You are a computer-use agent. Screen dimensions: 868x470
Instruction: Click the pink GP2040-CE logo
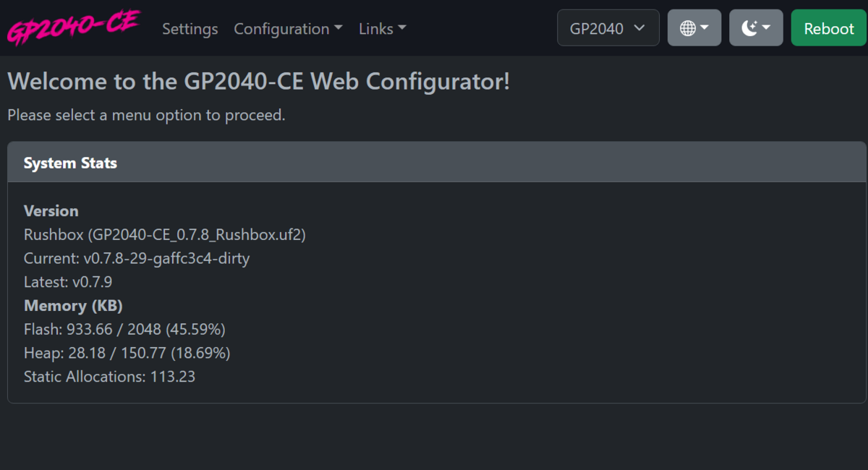coord(73,27)
